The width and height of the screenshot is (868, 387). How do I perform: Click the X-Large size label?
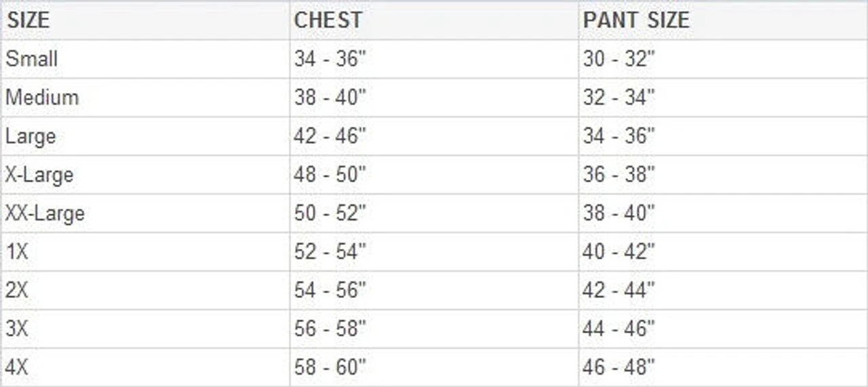tap(39, 175)
